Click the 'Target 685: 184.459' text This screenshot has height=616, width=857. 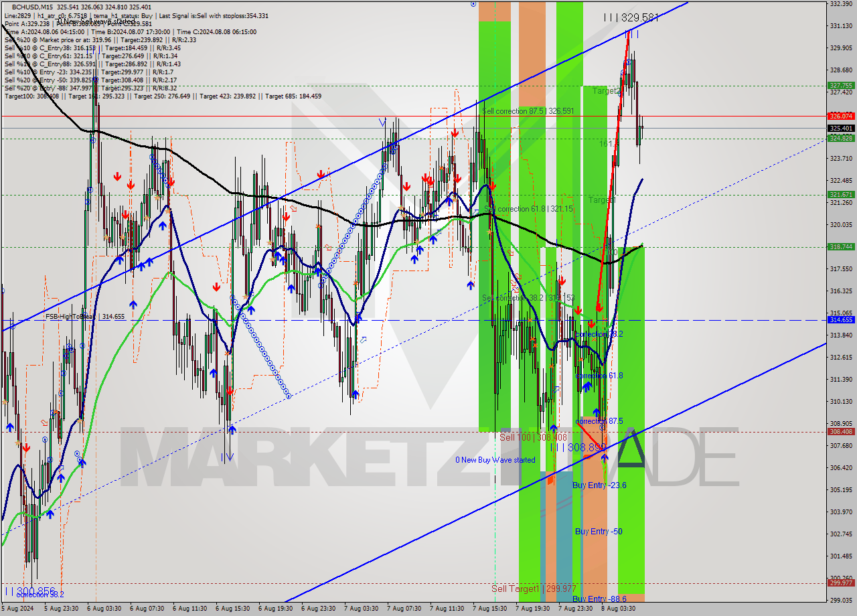(293, 96)
